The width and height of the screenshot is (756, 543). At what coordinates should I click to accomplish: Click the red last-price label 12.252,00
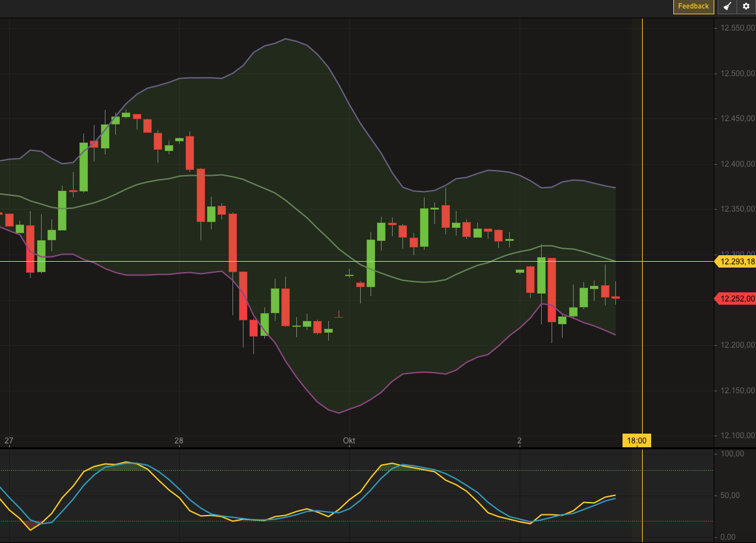click(735, 298)
